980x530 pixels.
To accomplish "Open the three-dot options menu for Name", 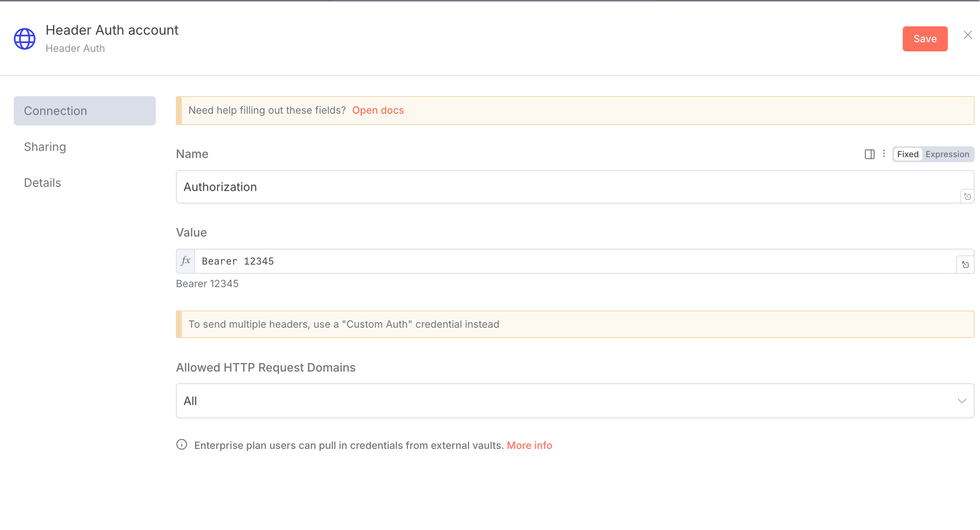I will [884, 154].
